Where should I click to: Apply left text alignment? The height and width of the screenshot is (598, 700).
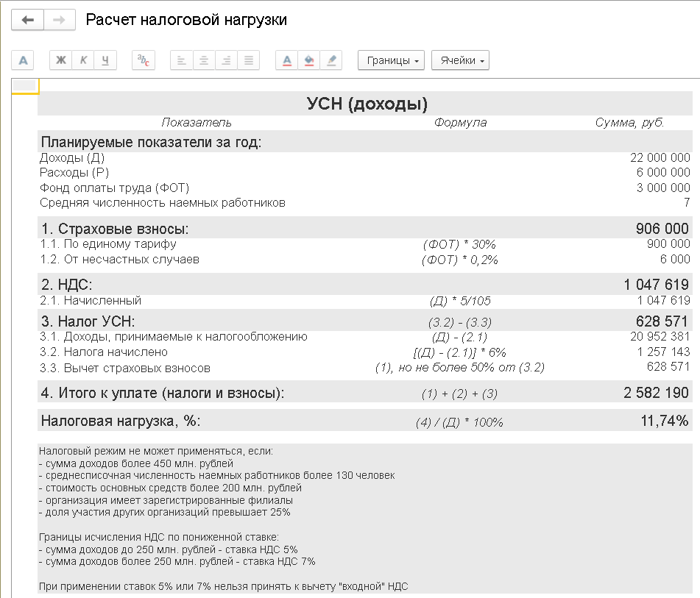[181, 60]
